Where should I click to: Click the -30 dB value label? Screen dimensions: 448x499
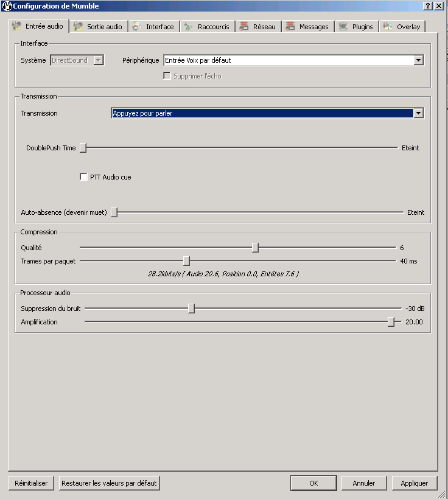pyautogui.click(x=415, y=309)
